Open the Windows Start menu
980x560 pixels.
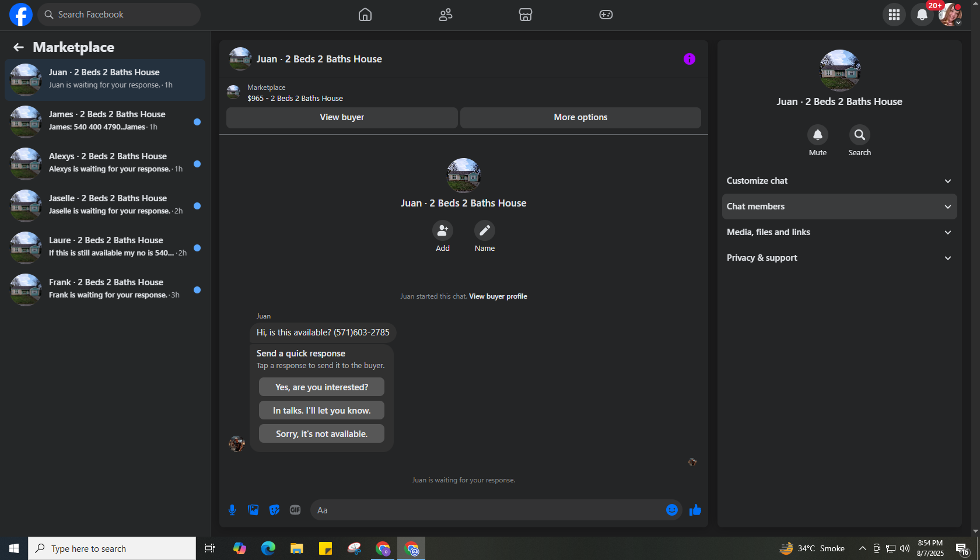[14, 548]
